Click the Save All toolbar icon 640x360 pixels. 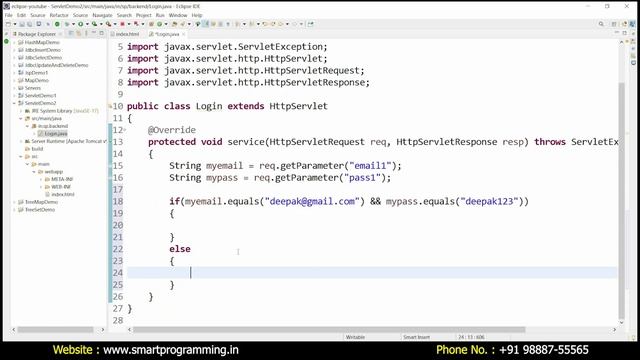29,24
